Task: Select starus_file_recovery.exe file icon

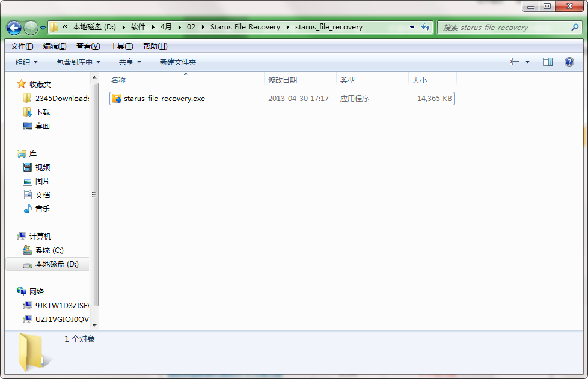Action: pyautogui.click(x=117, y=99)
